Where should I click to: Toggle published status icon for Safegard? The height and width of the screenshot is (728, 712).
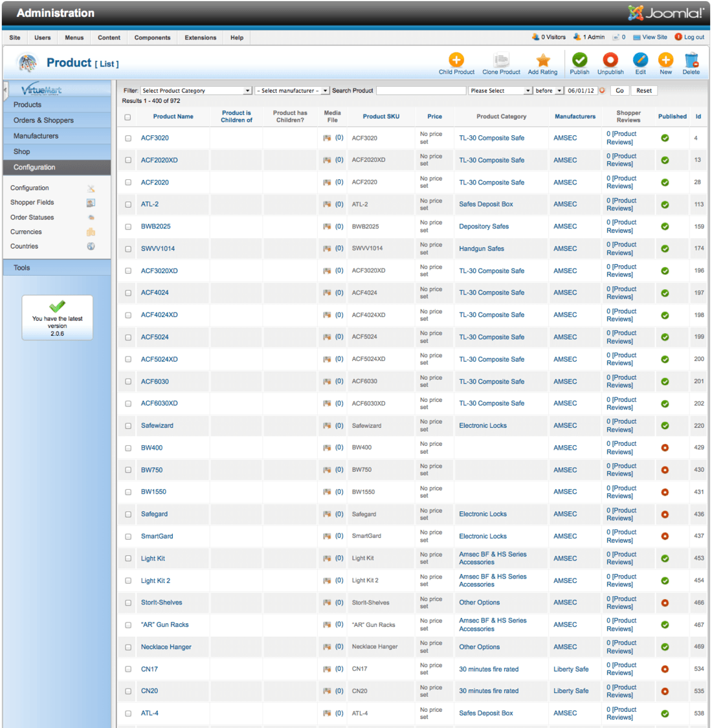pyautogui.click(x=665, y=514)
